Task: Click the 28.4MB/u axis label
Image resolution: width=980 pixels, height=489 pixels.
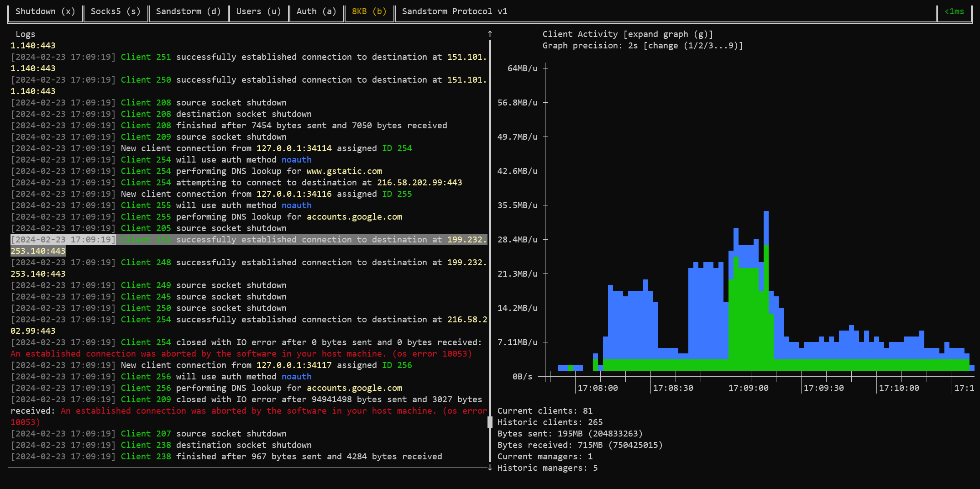Action: click(x=518, y=240)
